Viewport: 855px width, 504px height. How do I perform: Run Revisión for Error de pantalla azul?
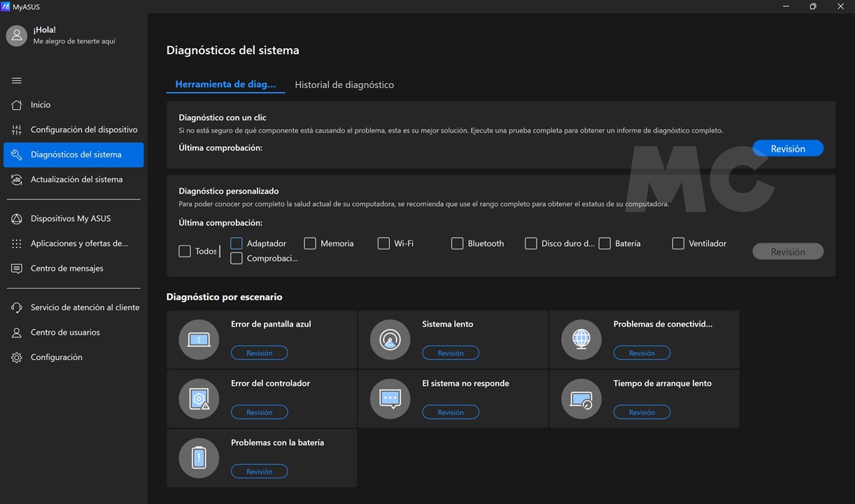pos(259,353)
